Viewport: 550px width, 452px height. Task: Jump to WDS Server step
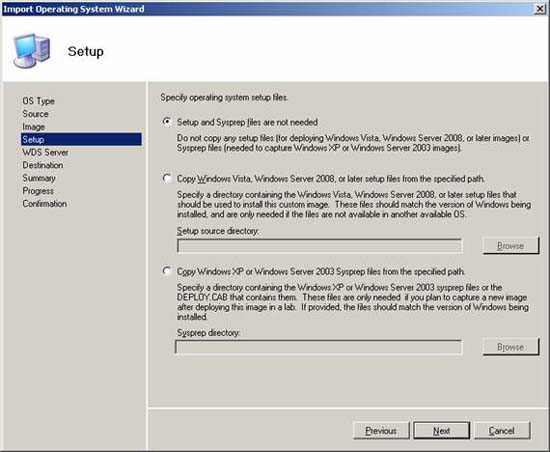point(46,152)
